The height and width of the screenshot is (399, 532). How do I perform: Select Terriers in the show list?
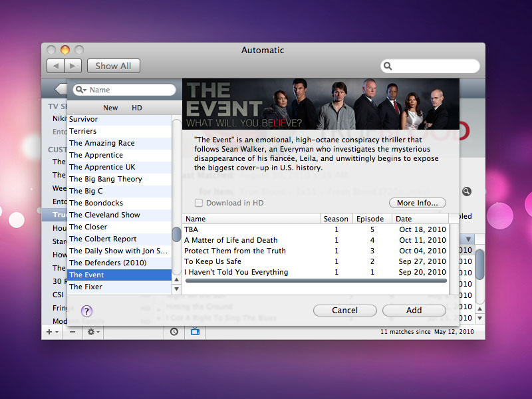[x=120, y=131]
